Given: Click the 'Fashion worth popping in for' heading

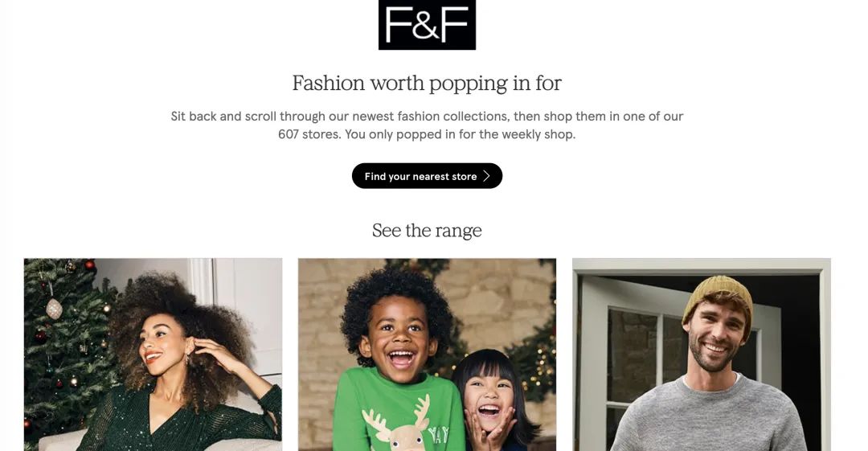Looking at the screenshot, I should coord(427,83).
